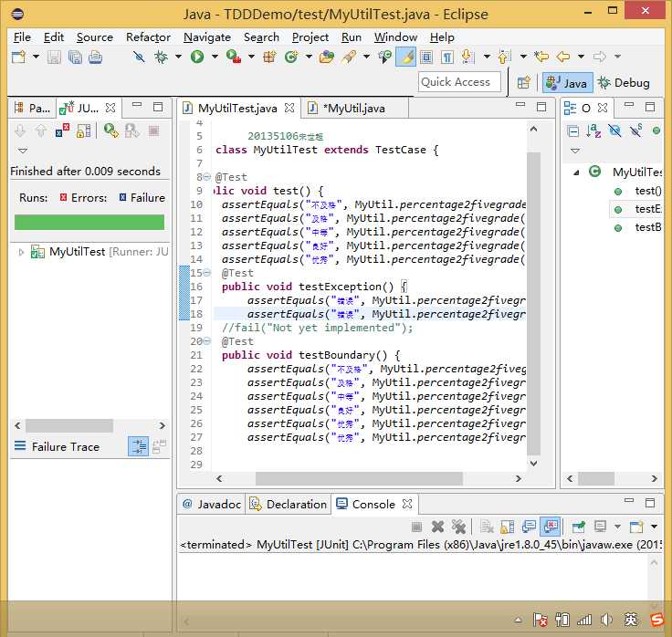Collapse the fold at line 20
The image size is (672, 637).
207,341
